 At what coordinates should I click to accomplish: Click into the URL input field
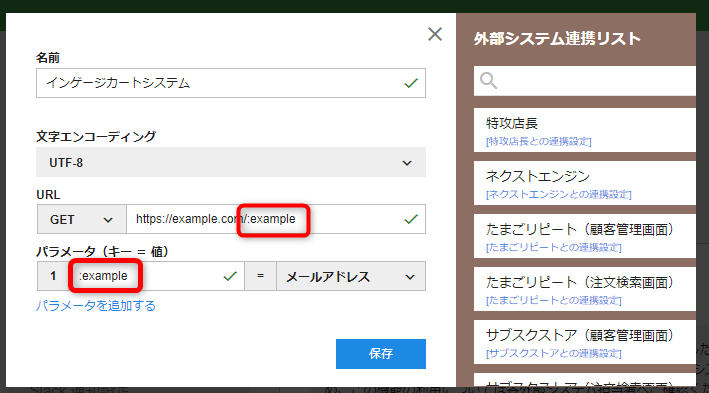pos(276,219)
